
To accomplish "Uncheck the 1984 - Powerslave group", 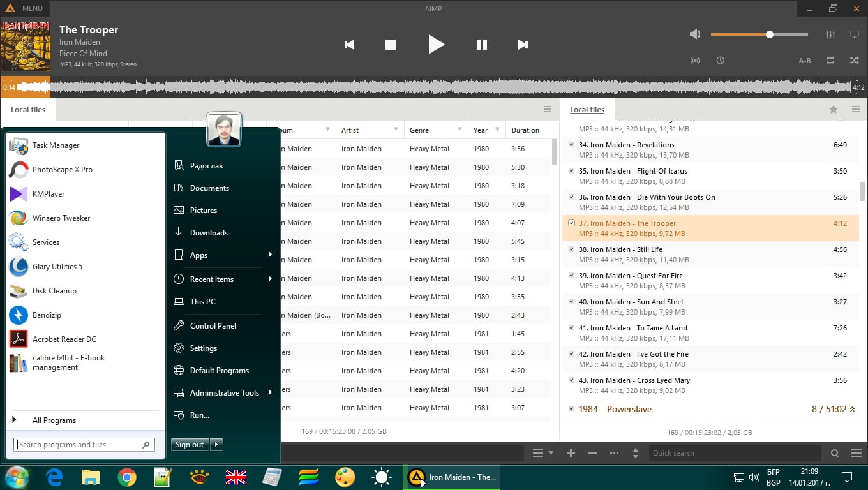I will click(x=572, y=409).
